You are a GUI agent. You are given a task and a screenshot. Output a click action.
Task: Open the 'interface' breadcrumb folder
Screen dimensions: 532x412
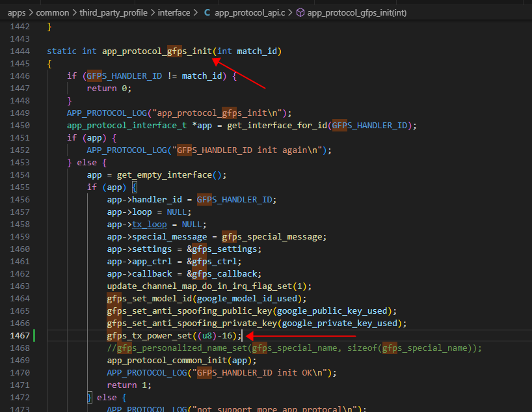pos(174,13)
